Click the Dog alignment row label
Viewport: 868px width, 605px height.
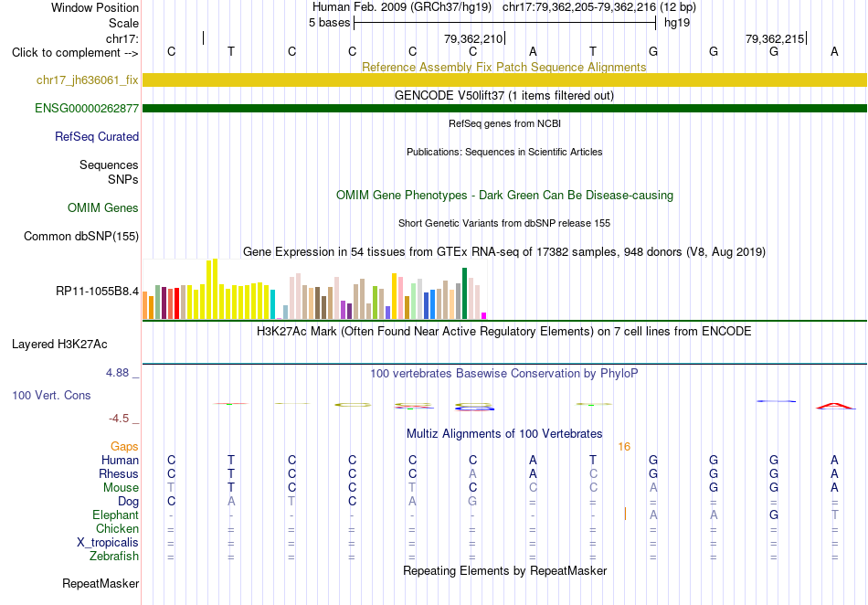pos(129,502)
